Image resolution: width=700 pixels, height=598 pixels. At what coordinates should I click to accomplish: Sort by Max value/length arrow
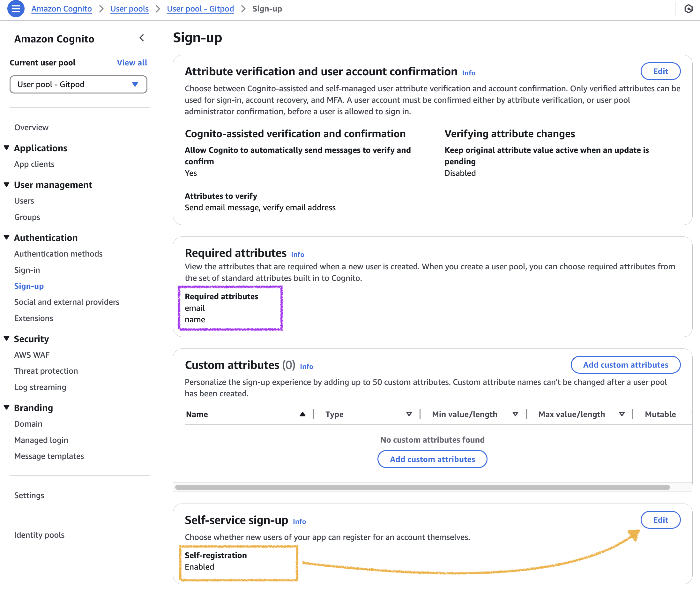click(x=622, y=414)
